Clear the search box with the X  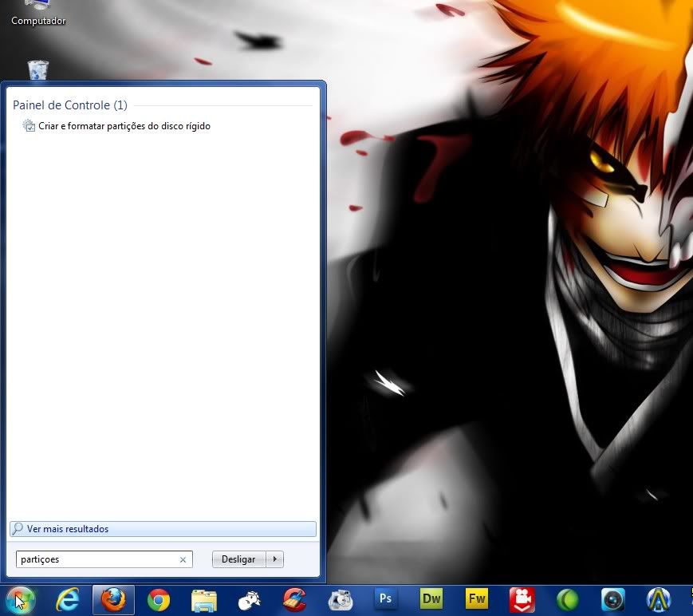tap(183, 560)
